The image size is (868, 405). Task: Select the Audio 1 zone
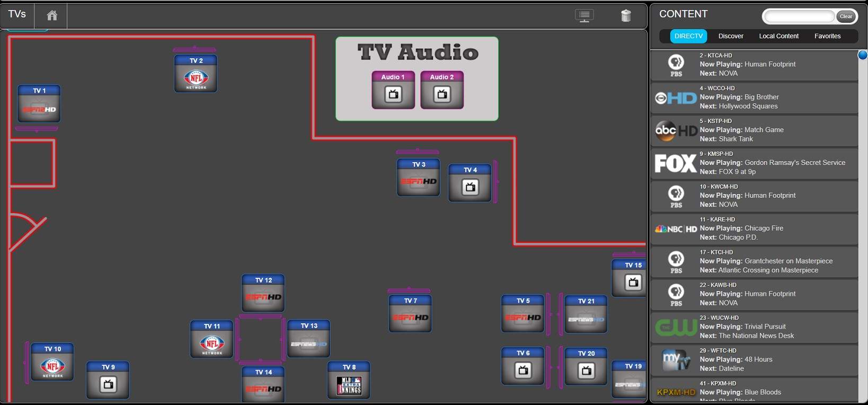click(x=393, y=90)
